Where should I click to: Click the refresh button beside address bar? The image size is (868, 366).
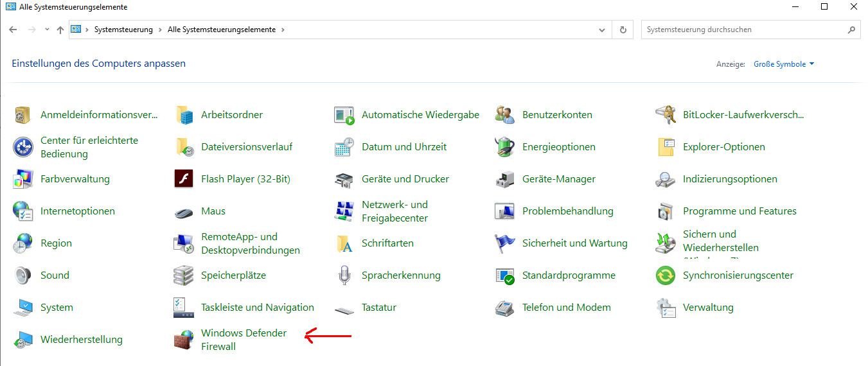622,30
